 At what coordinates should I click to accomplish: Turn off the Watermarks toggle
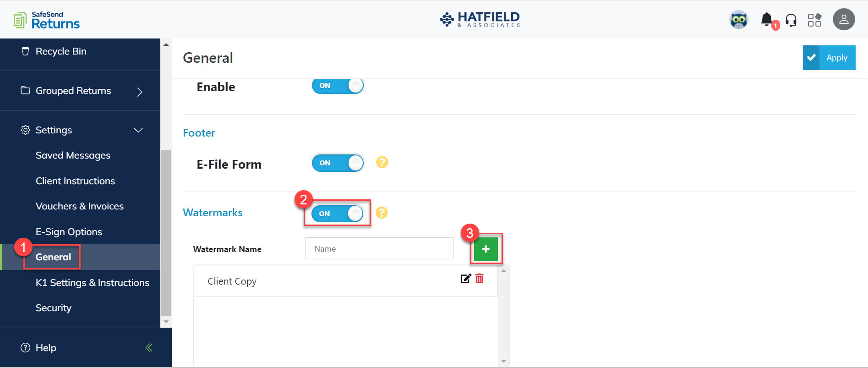pyautogui.click(x=337, y=213)
